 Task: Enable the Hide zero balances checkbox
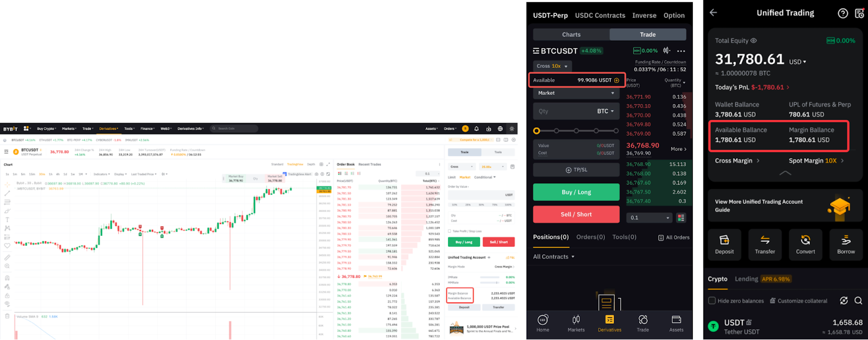(x=712, y=300)
